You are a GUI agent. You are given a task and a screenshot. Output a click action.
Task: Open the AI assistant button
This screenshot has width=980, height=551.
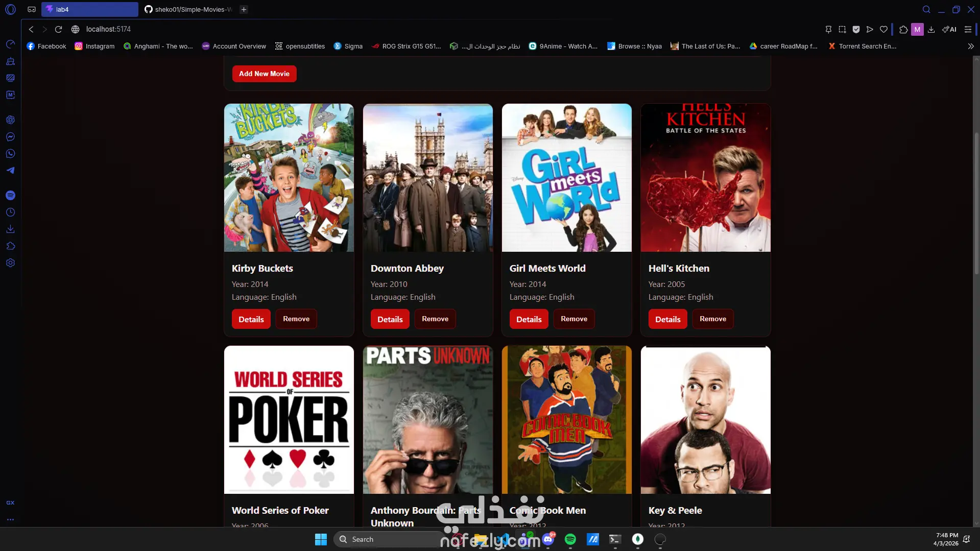coord(949,30)
